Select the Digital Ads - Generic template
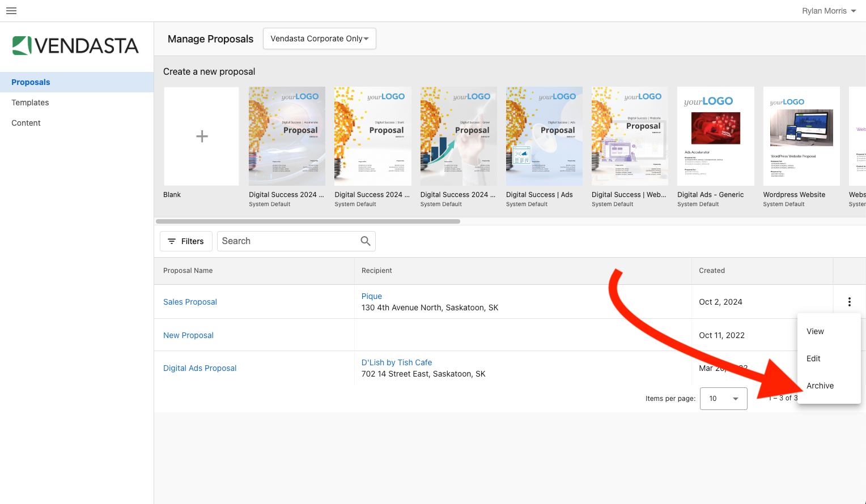The image size is (866, 504). coord(716,146)
